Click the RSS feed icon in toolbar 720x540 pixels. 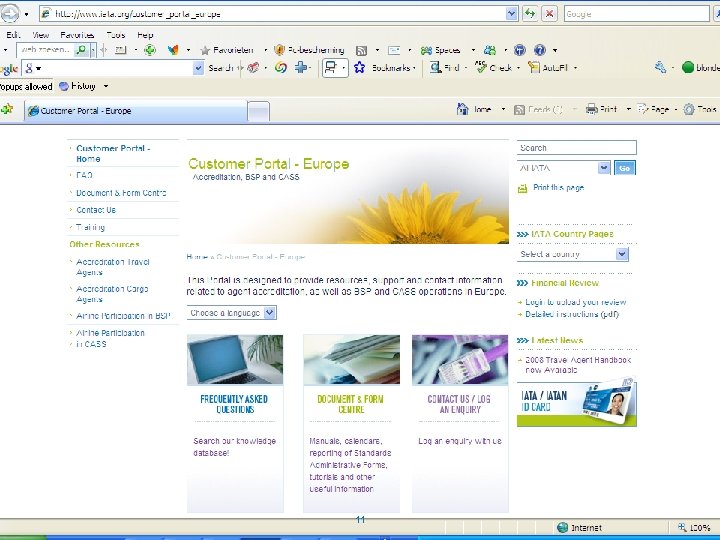(361, 51)
